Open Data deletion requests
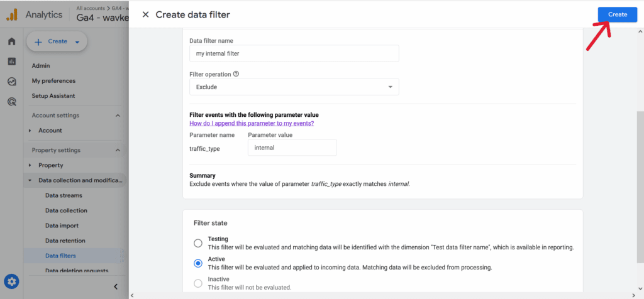This screenshot has height=299, width=644. point(77,271)
